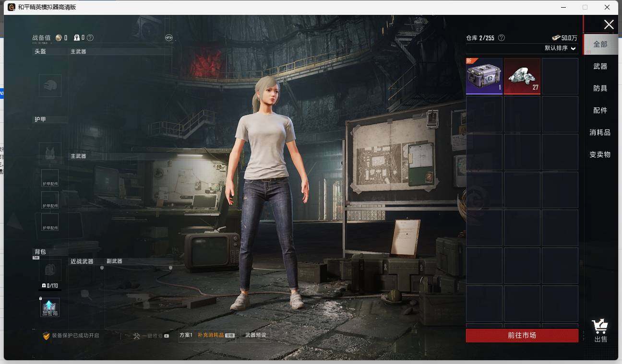Click the 一键维修 repair tools icon
The width and height of the screenshot is (622, 364).
(136, 336)
